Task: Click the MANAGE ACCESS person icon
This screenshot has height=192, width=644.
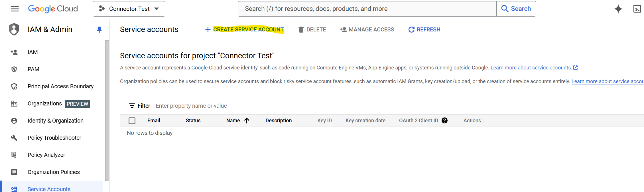Action: [x=343, y=29]
